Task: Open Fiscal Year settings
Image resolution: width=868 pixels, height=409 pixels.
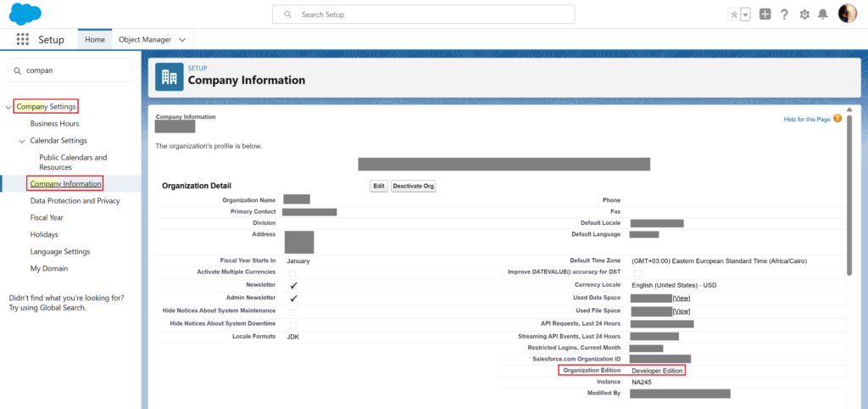Action: (47, 218)
